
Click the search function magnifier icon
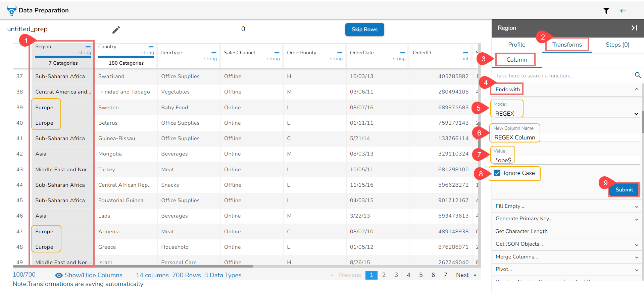pyautogui.click(x=638, y=75)
